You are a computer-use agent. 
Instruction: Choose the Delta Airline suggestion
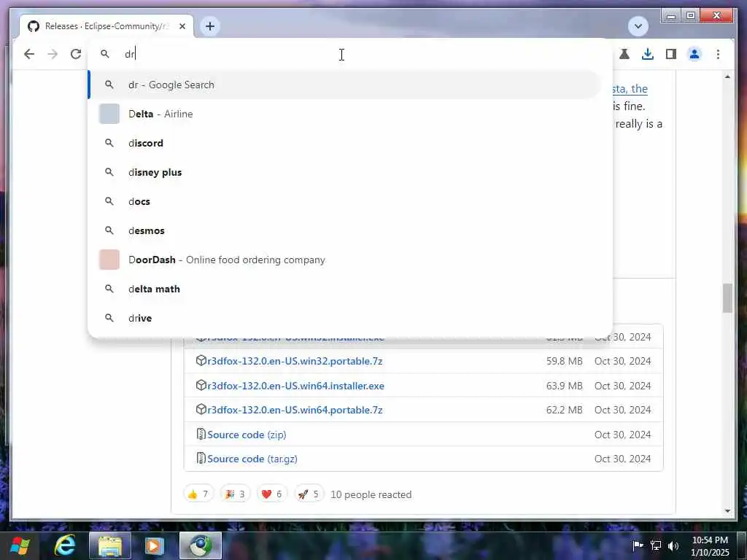344,114
